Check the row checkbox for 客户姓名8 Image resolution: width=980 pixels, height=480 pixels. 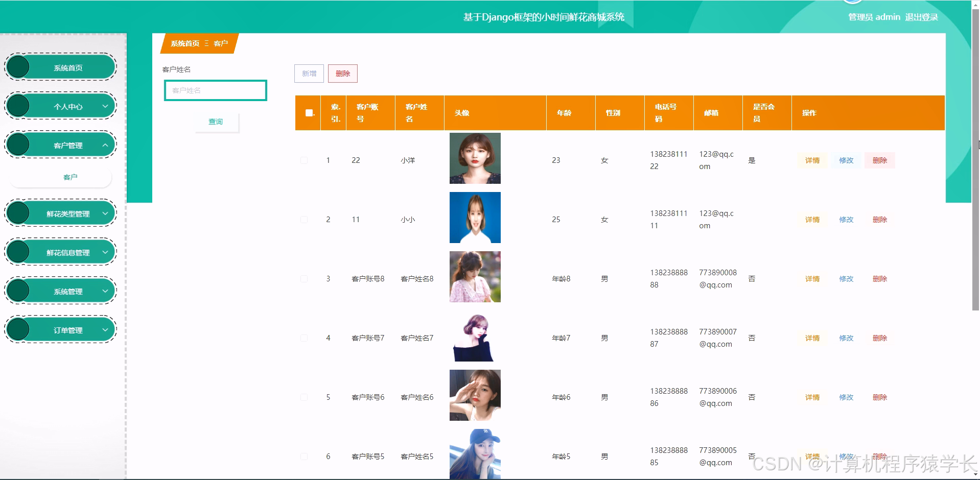tap(304, 279)
